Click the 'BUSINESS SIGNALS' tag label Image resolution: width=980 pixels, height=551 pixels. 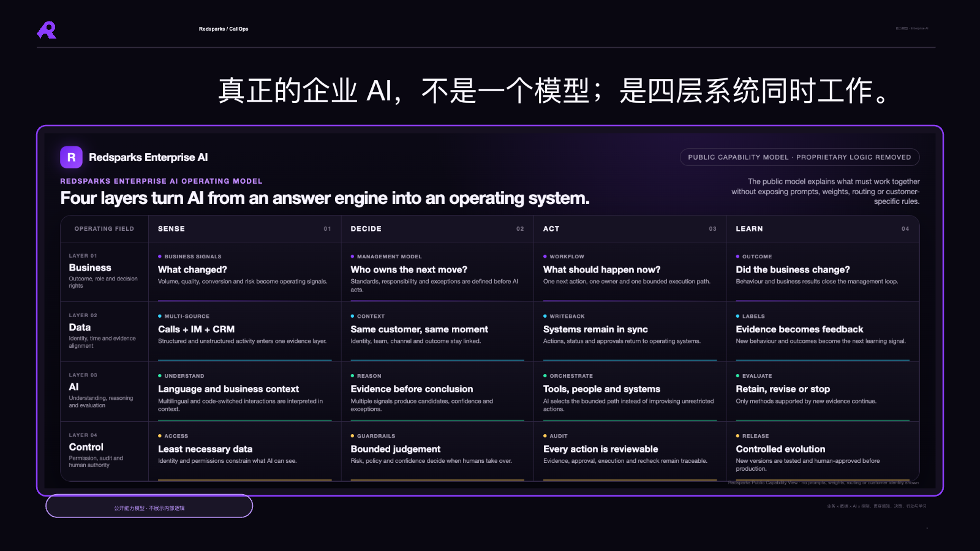click(193, 257)
